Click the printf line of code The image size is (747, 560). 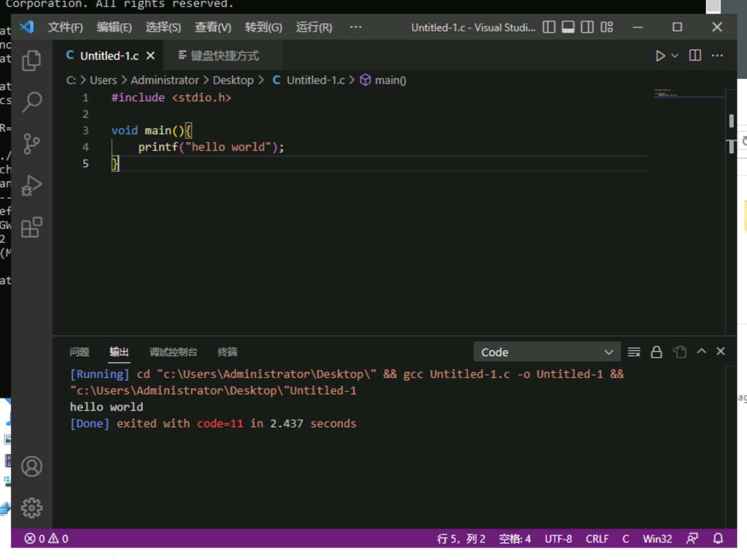pyautogui.click(x=211, y=147)
